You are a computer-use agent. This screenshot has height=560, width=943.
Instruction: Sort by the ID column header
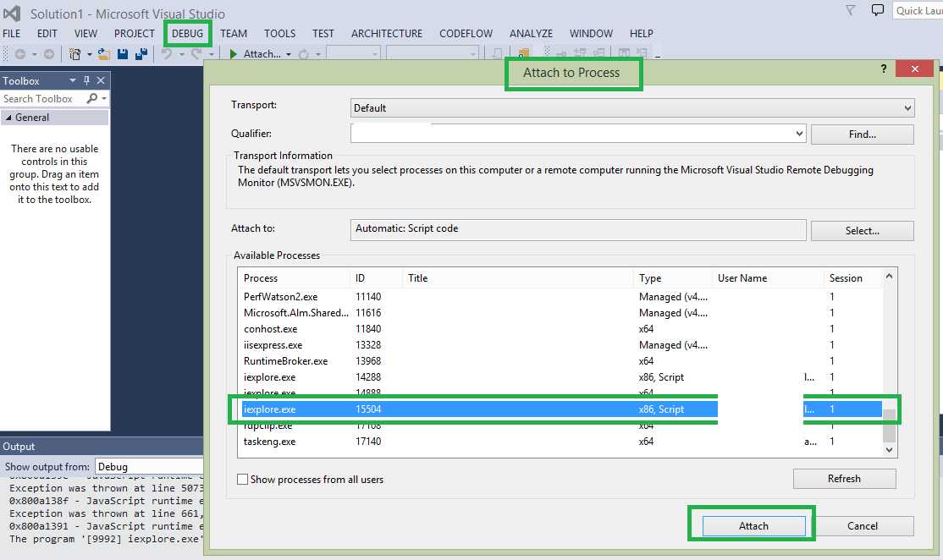pyautogui.click(x=377, y=278)
